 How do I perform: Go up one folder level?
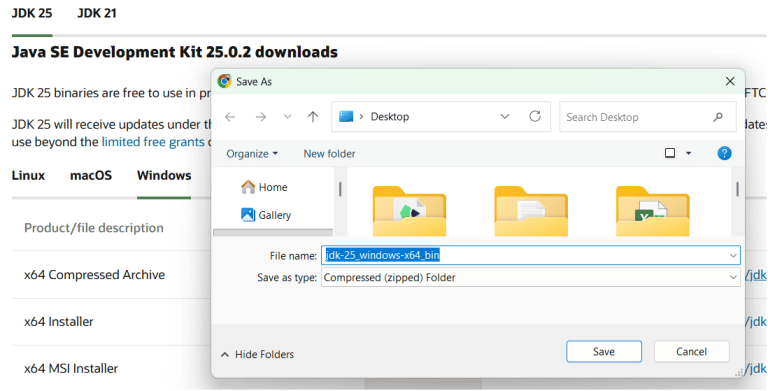pos(313,117)
